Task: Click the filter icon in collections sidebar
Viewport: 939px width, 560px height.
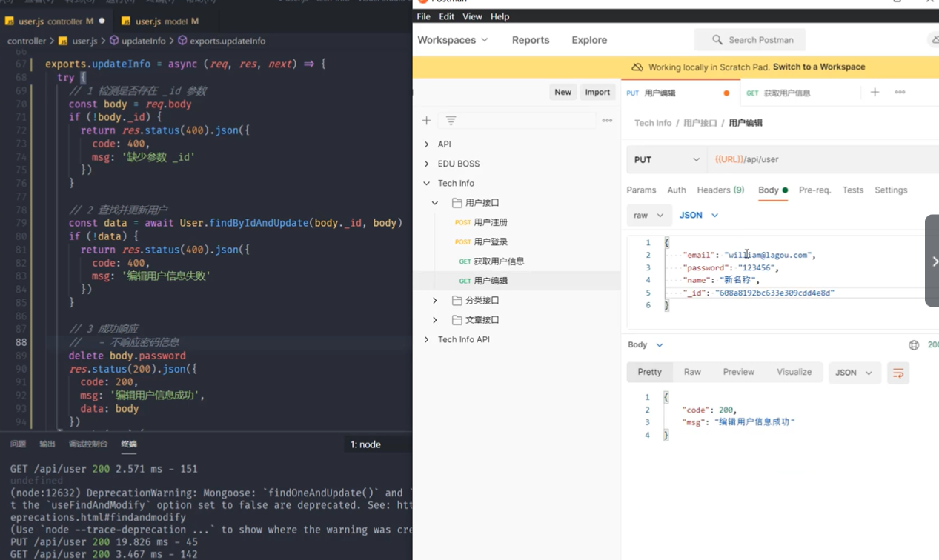Action: pos(451,120)
